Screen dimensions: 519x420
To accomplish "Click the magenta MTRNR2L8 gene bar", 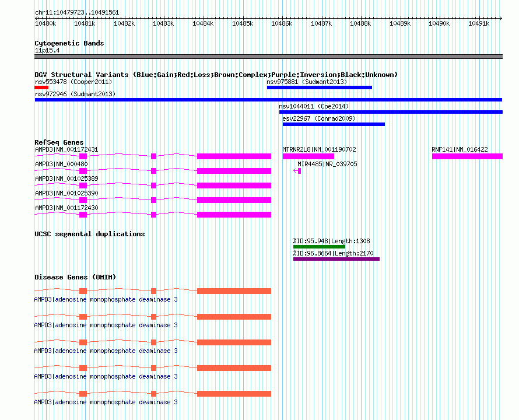I will [308, 156].
